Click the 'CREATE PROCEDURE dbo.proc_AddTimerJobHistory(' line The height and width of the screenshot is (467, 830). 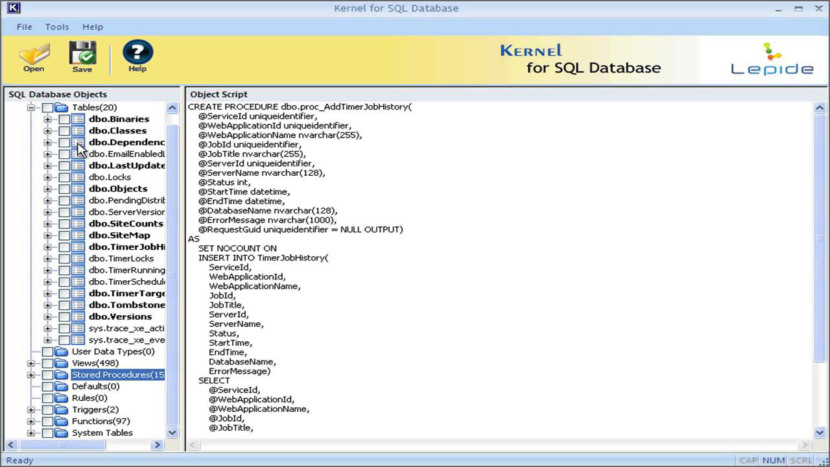tap(300, 107)
